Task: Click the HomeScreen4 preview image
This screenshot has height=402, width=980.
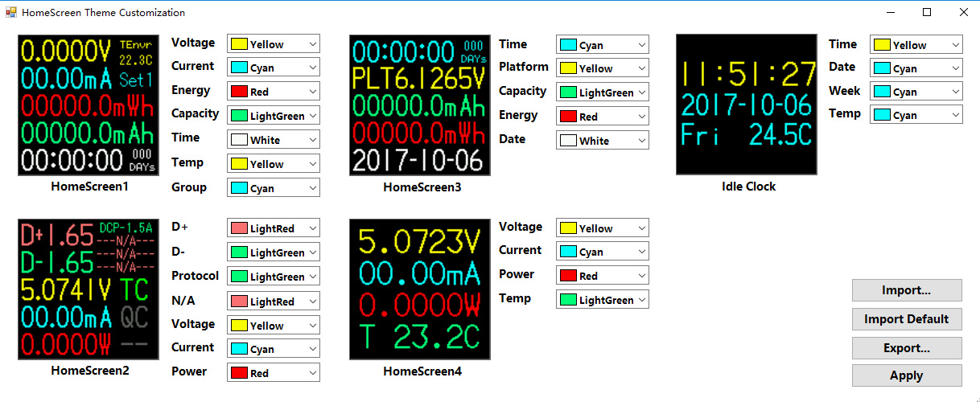Action: click(420, 289)
